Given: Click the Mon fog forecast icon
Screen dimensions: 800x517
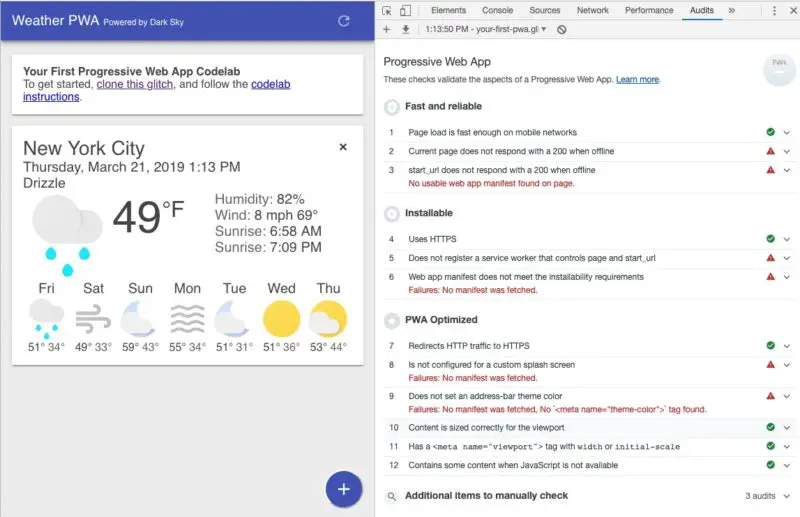Looking at the screenshot, I should [187, 319].
